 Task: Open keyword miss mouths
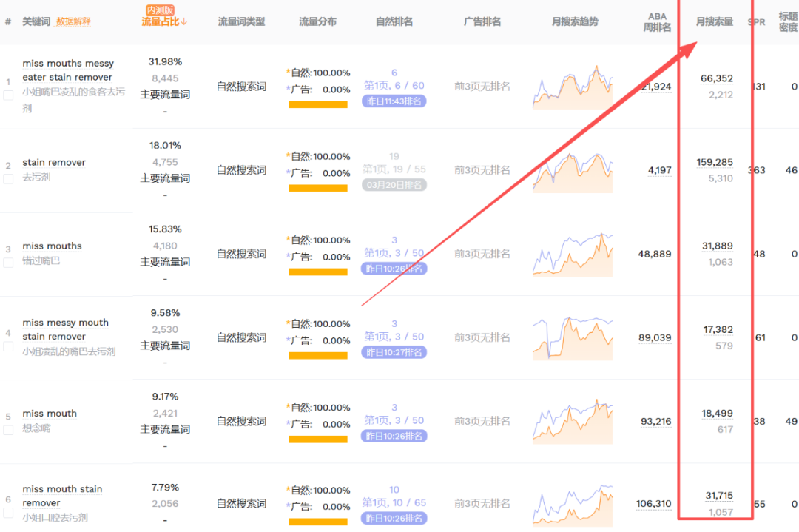(52, 246)
